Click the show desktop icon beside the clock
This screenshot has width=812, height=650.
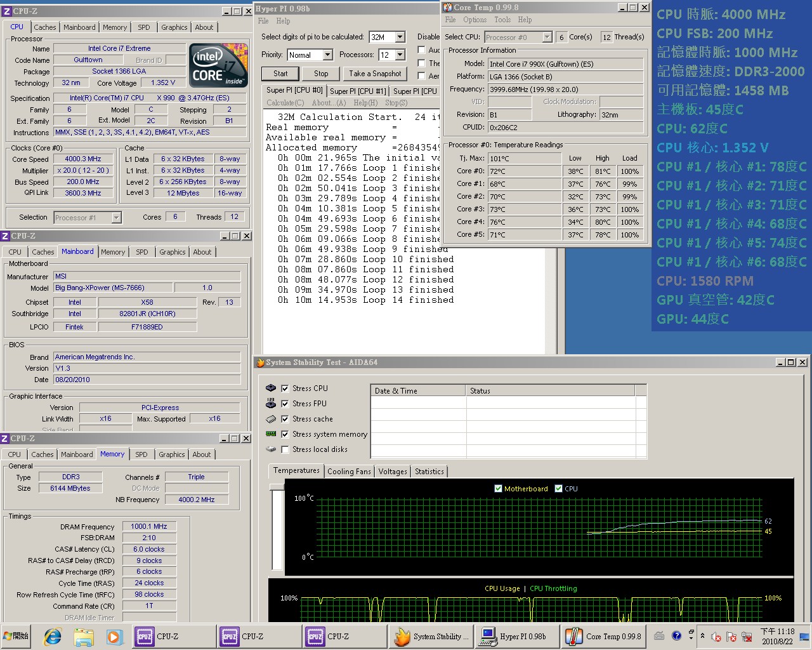tap(804, 636)
